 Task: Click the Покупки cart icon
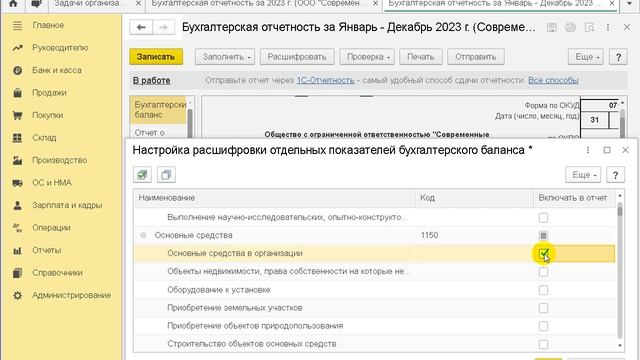[x=17, y=115]
